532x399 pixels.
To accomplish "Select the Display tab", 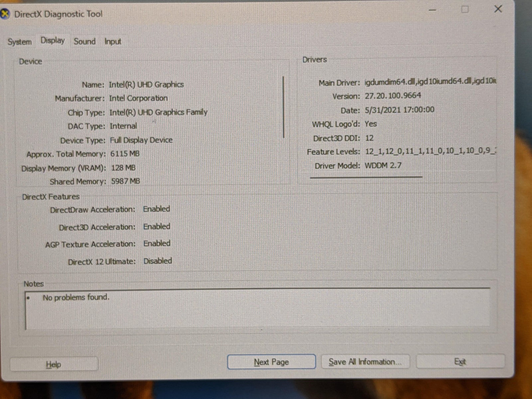I will tap(53, 41).
